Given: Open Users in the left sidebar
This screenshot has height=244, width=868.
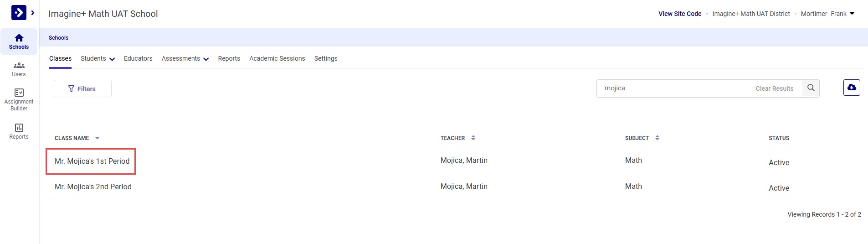Looking at the screenshot, I should pyautogui.click(x=19, y=69).
